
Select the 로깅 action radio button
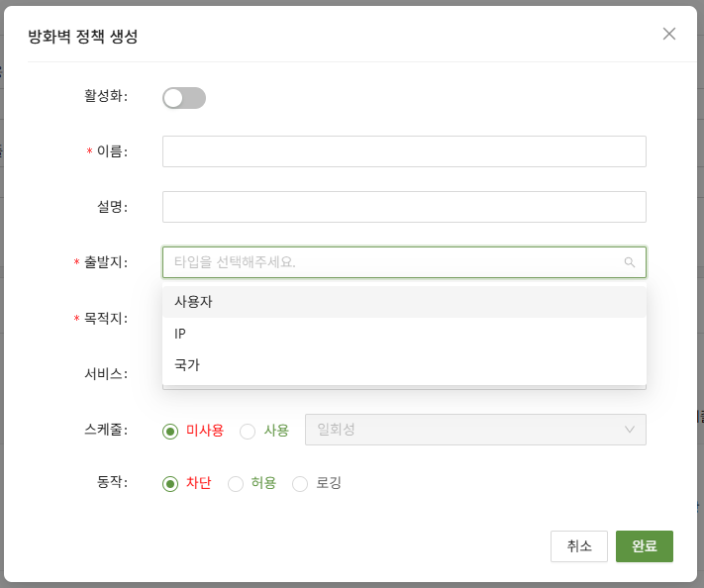(x=300, y=484)
